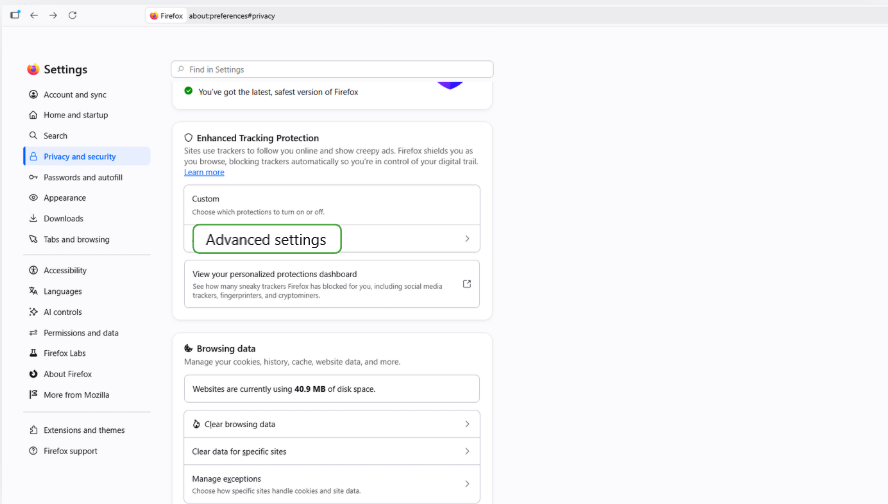Click the Firefox Labs flask icon
This screenshot has width=888, height=504.
pyautogui.click(x=33, y=353)
